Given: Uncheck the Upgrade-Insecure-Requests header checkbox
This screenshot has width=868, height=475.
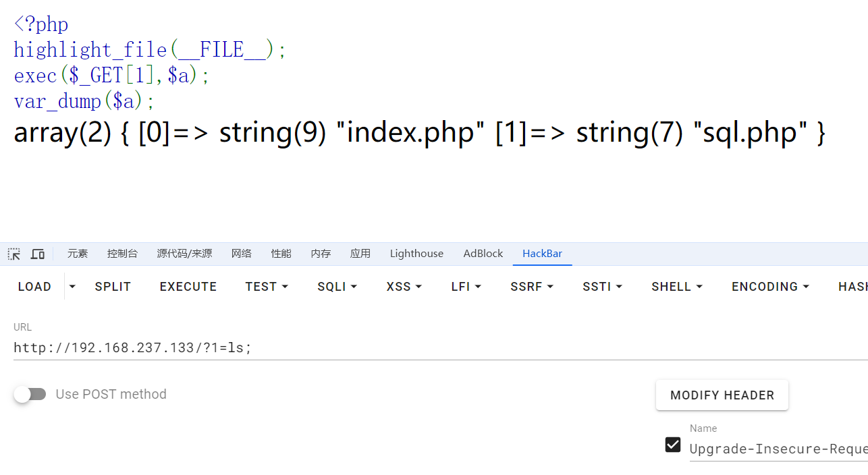Looking at the screenshot, I should pos(672,445).
